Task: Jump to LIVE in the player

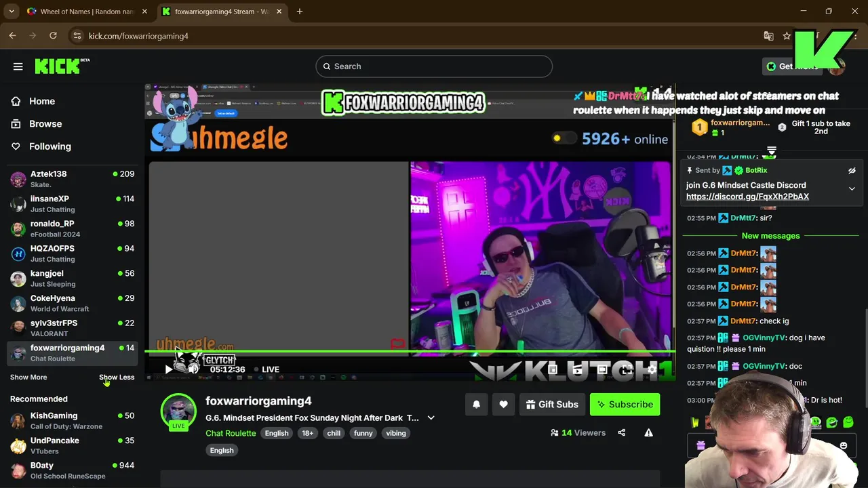Action: [x=267, y=369]
